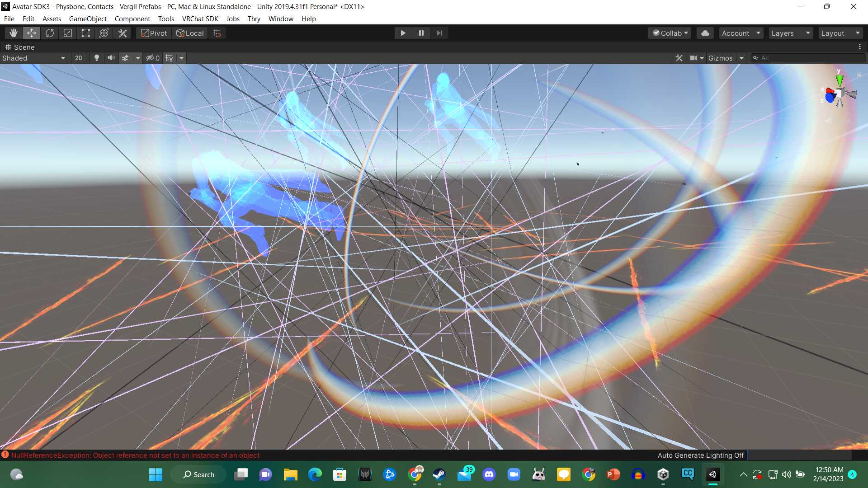Click the Pause button
The width and height of the screenshot is (868, 488).
pyautogui.click(x=421, y=33)
